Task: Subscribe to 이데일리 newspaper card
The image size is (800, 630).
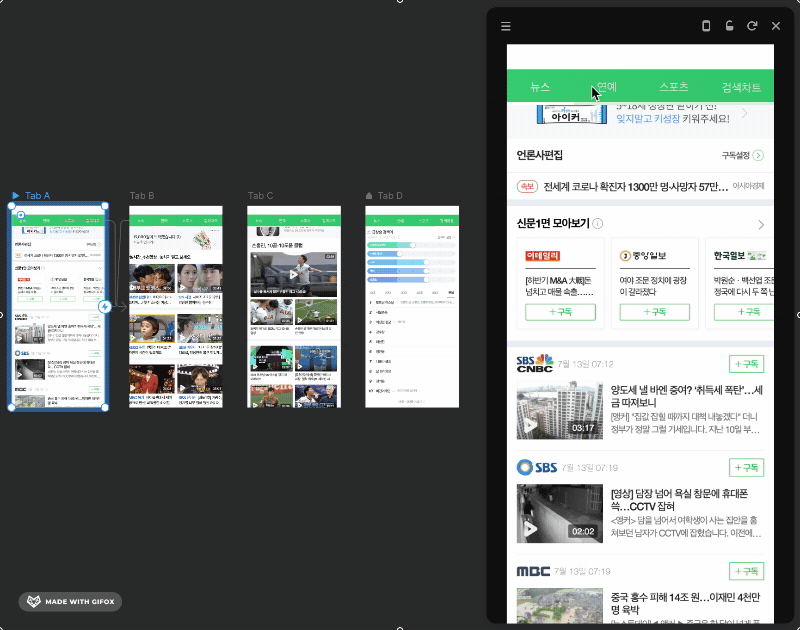Action: point(560,312)
